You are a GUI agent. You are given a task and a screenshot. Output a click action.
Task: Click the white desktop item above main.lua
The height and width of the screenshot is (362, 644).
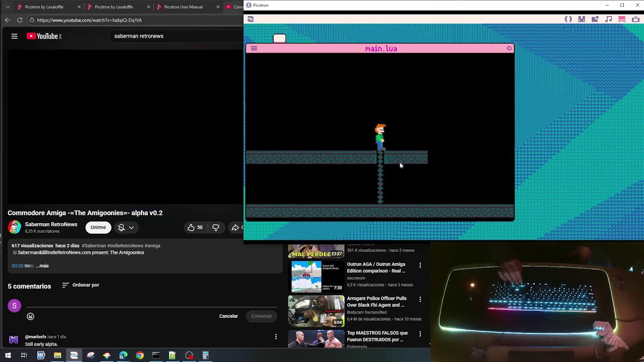click(279, 39)
